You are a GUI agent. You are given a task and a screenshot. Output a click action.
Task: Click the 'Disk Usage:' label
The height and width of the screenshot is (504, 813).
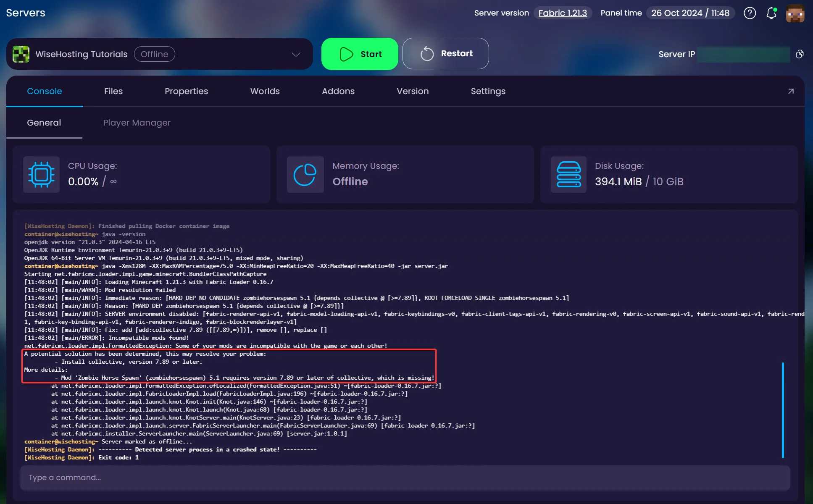619,166
